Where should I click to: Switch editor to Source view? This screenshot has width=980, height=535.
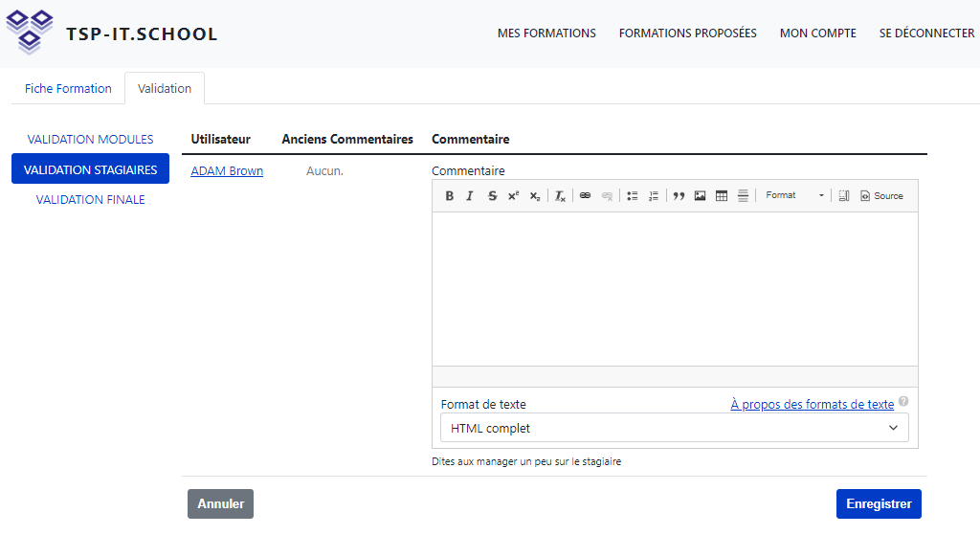click(881, 195)
